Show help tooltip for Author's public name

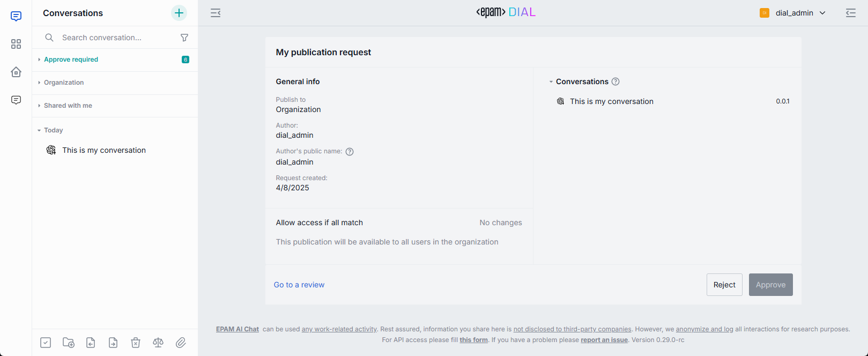coord(350,152)
